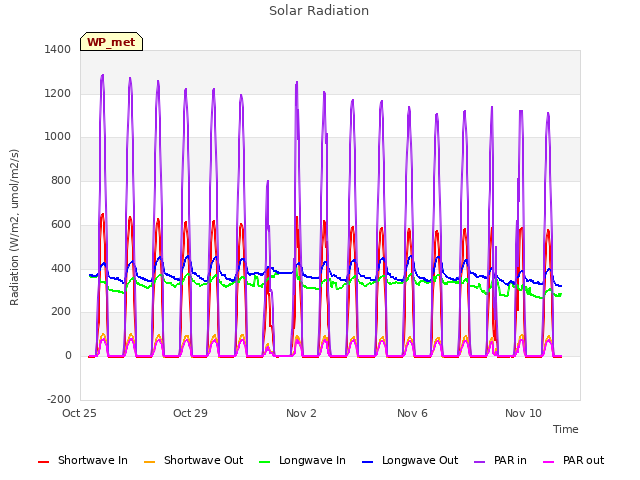Click the red Shortwave In legend swatch

[43, 462]
